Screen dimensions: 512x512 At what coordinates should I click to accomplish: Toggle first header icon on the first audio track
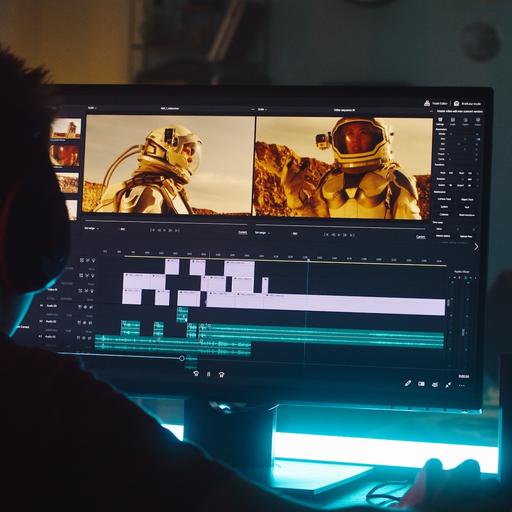point(79,307)
